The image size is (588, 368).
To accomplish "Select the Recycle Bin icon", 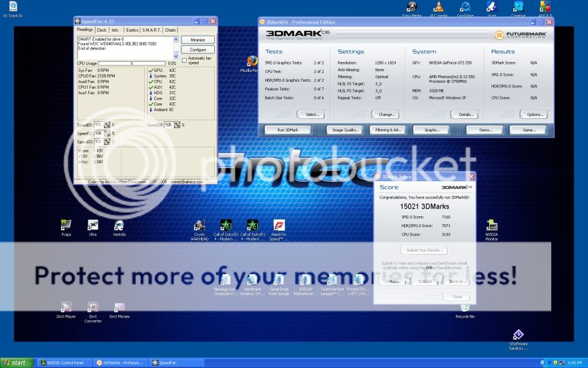I will 465,307.
